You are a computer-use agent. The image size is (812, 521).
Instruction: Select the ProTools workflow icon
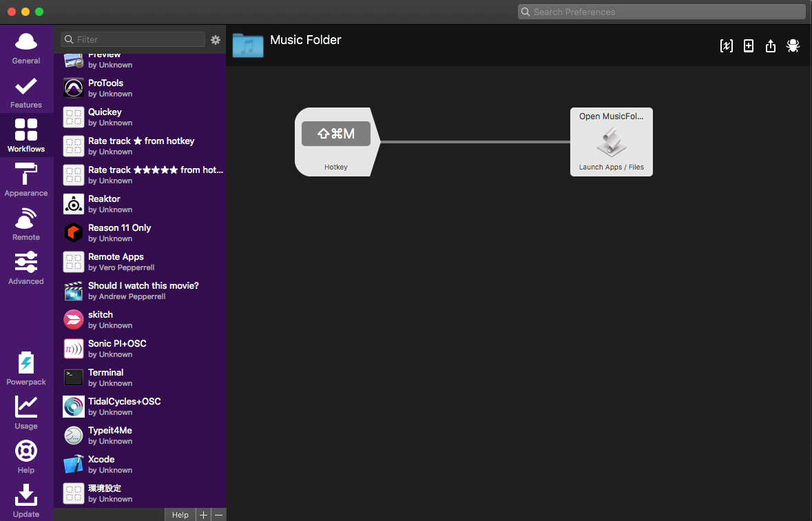click(74, 88)
